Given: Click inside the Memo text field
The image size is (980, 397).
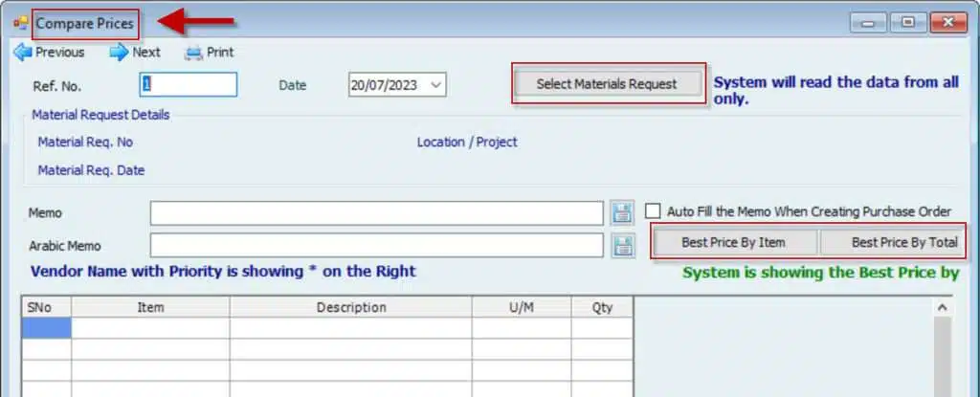Looking at the screenshot, I should [376, 212].
